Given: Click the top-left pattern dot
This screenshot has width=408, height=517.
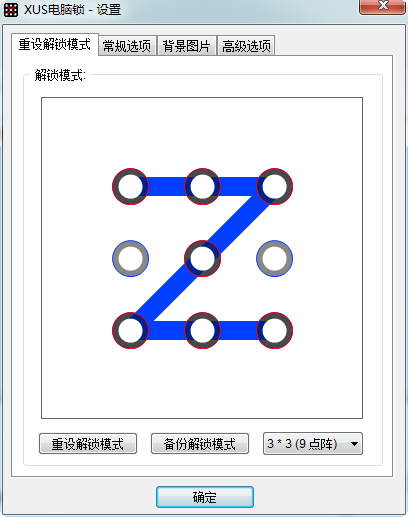Looking at the screenshot, I should coord(130,186).
